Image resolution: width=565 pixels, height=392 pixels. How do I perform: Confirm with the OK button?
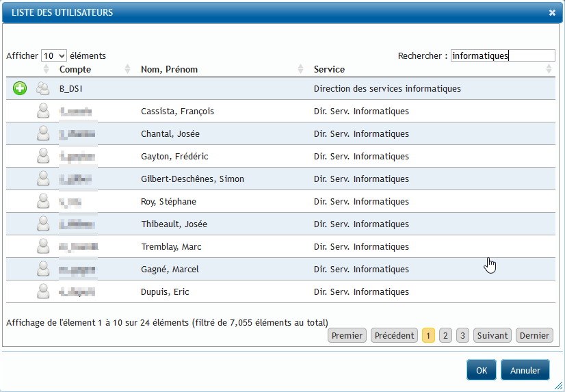tap(482, 370)
